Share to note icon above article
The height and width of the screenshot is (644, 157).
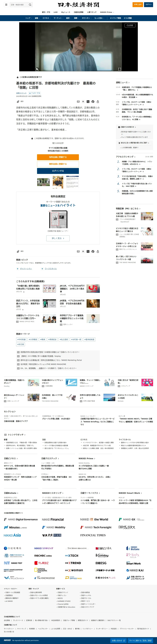pos(83,101)
